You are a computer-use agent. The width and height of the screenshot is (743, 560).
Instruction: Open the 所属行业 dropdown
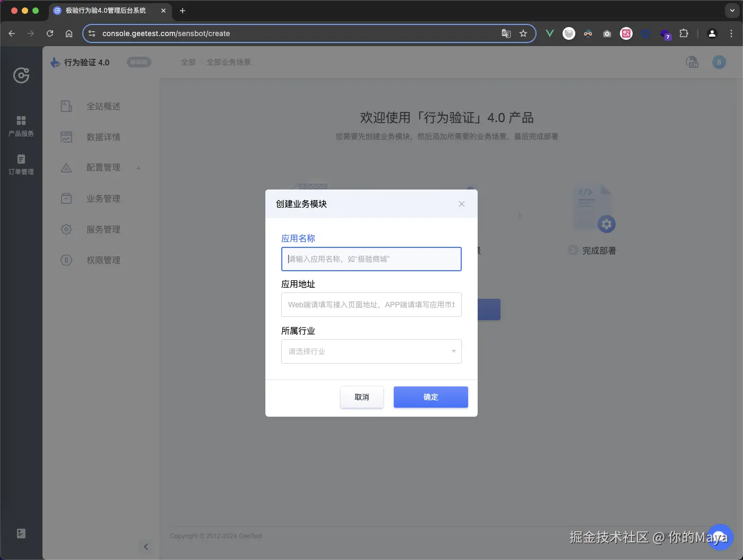point(371,351)
